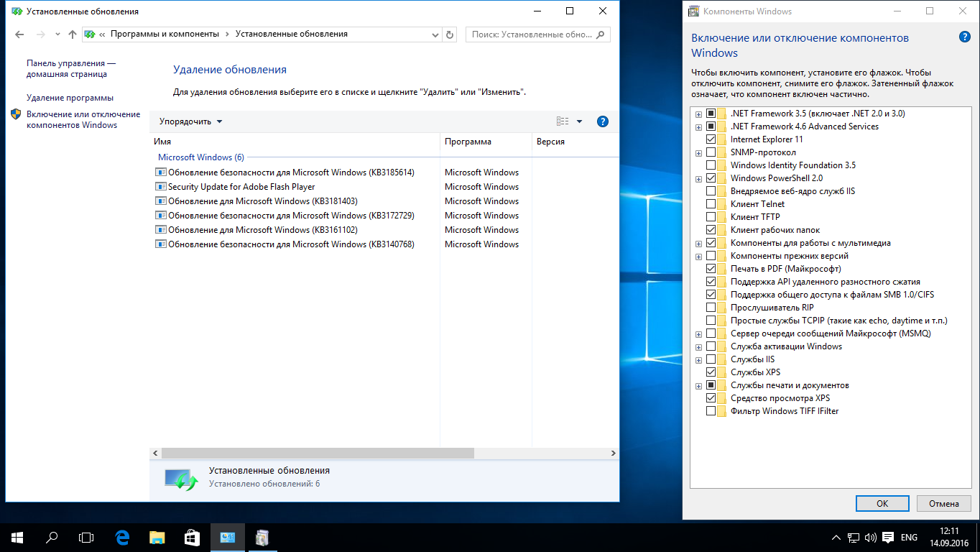
Task: Open Панель управления home page link
Action: point(71,68)
